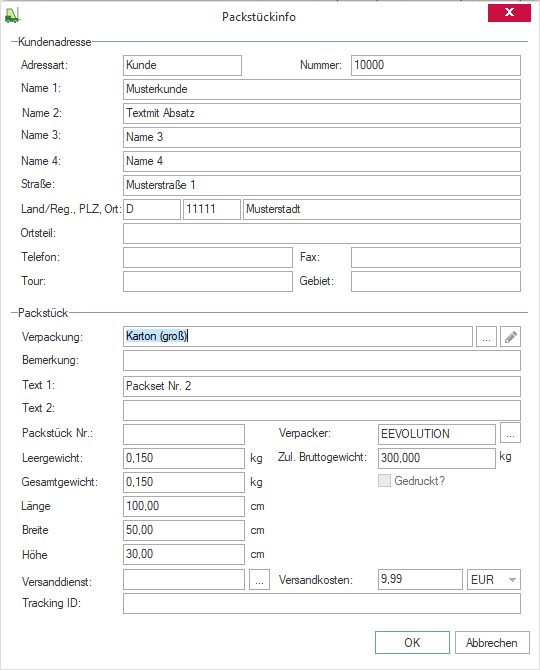Viewport: 540px width, 670px height.
Task: Click the Länge field showing 100,00
Action: tap(184, 506)
